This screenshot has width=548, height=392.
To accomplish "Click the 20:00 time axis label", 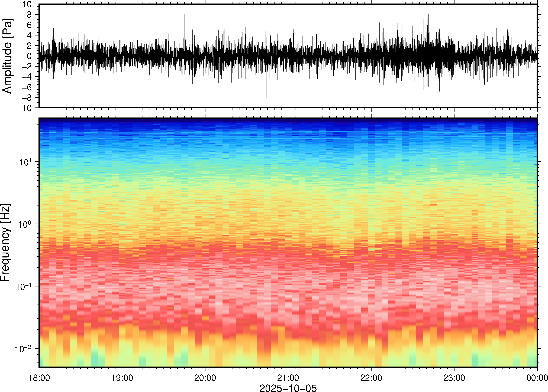I will point(205,378).
